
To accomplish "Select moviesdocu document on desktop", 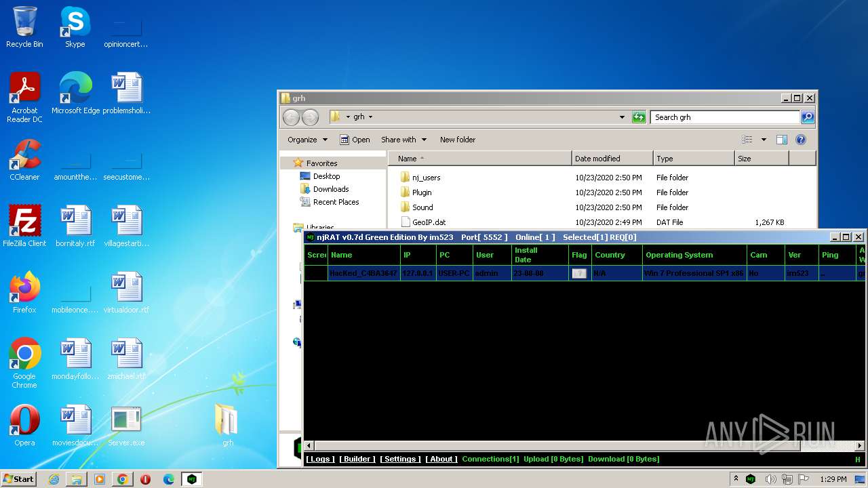I will 75,426.
